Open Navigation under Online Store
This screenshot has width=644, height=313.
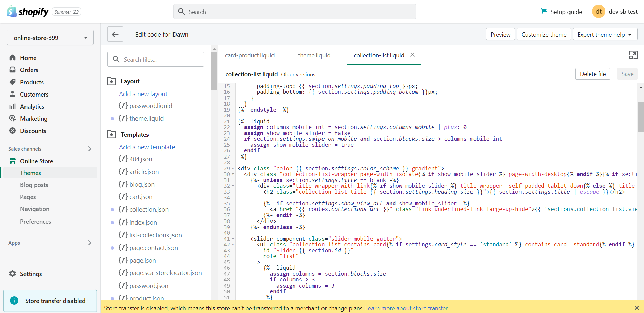[35, 209]
